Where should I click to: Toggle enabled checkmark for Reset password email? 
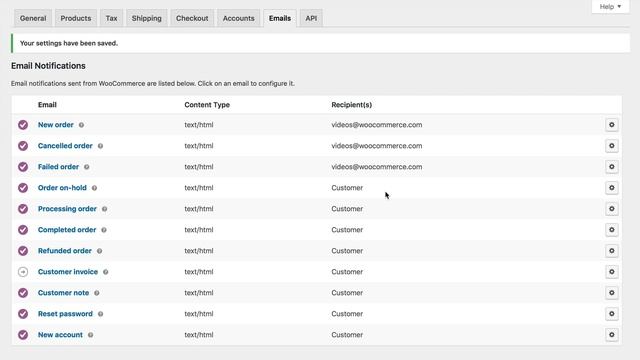[23, 314]
